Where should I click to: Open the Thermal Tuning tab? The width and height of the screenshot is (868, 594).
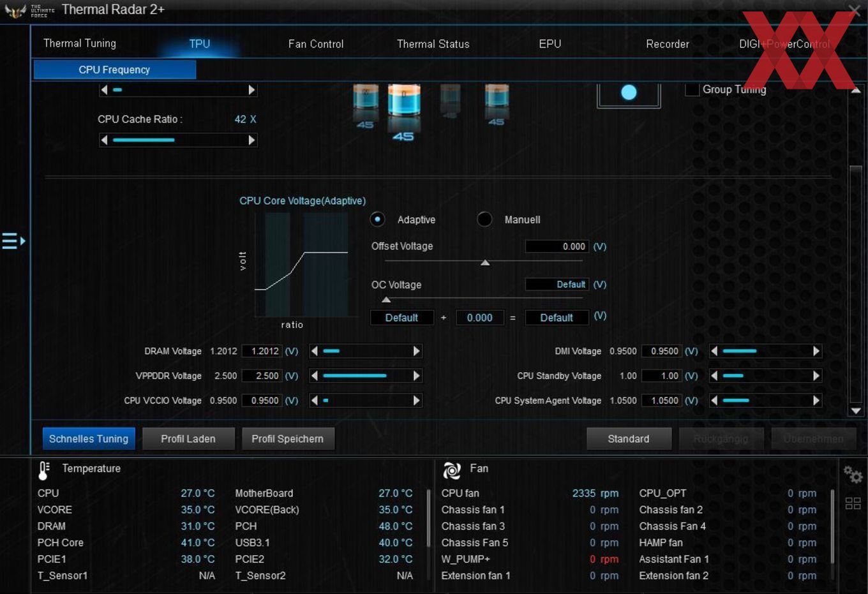coord(80,43)
